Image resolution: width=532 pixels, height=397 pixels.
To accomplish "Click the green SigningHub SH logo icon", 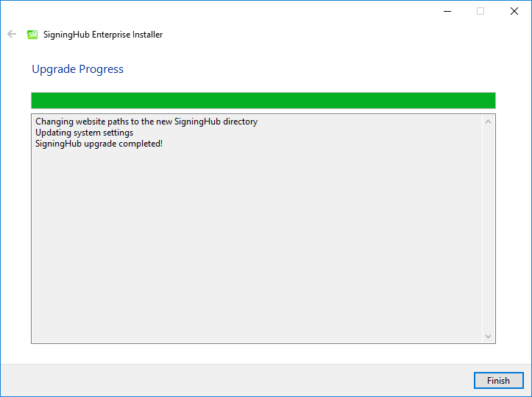I will coord(32,35).
